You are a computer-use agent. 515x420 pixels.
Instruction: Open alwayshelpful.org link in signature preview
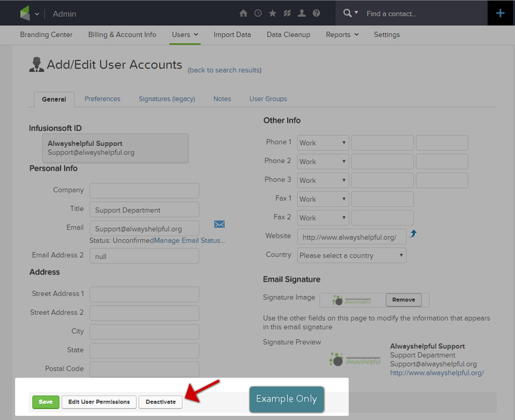coord(437,373)
